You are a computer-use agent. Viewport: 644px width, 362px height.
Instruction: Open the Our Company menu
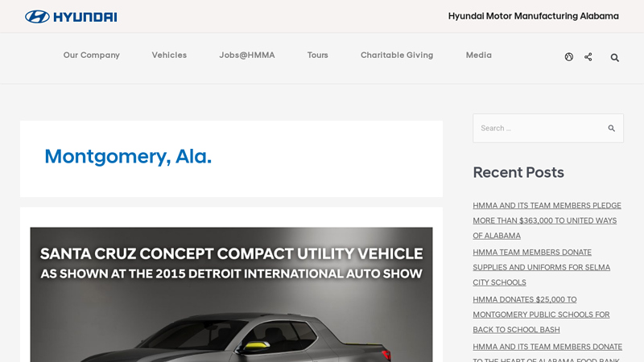pyautogui.click(x=92, y=55)
